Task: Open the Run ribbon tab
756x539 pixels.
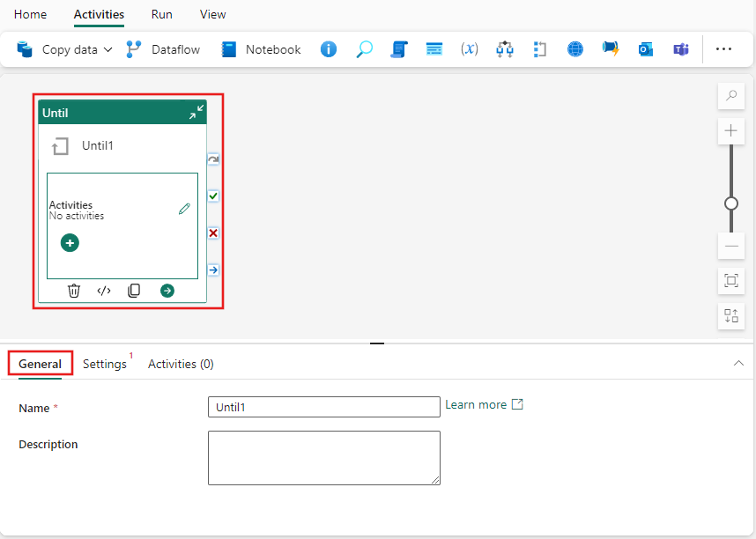Action: point(161,14)
